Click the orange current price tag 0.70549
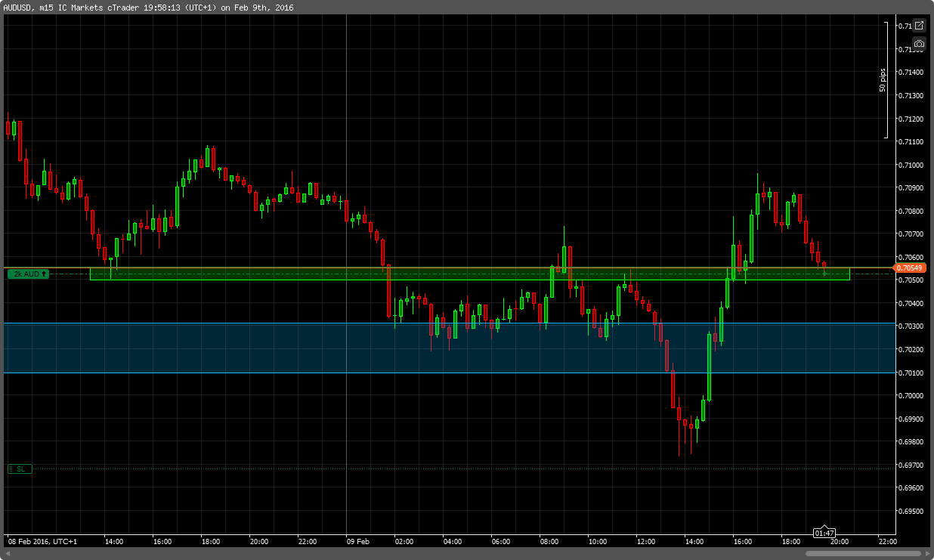This screenshot has height=560, width=934. 909,268
